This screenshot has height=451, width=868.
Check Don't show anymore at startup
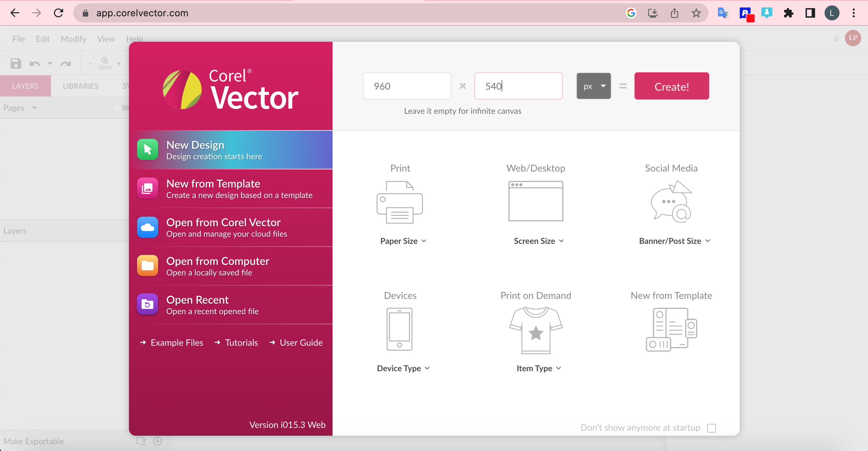(x=711, y=428)
